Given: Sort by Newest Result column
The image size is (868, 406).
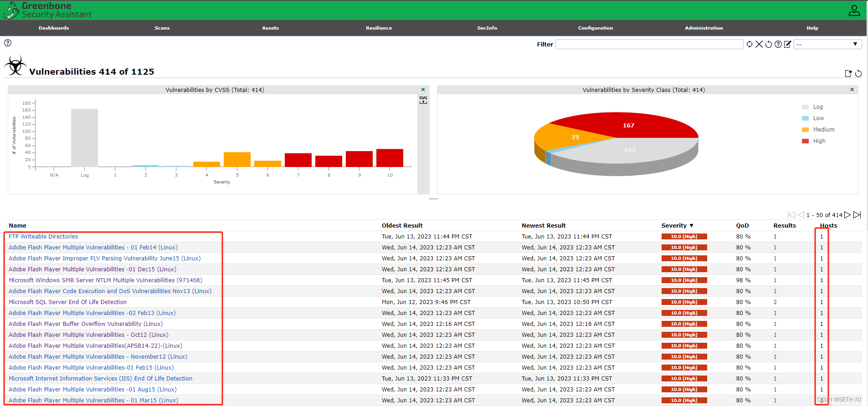Looking at the screenshot, I should [x=544, y=225].
